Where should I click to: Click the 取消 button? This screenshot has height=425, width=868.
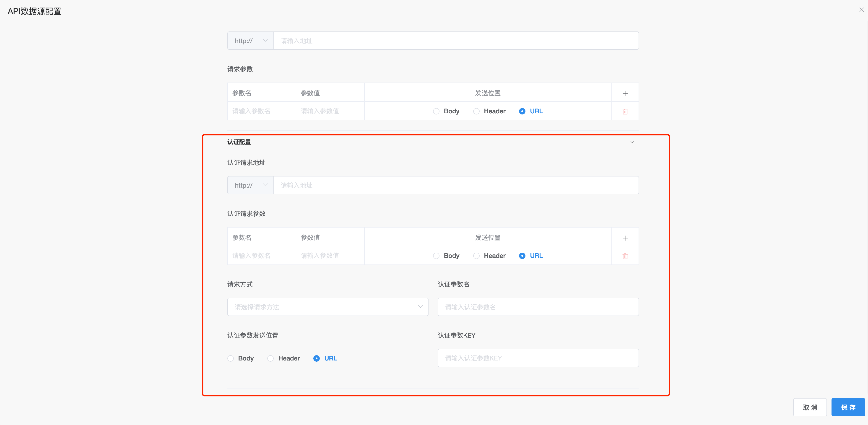(810, 407)
